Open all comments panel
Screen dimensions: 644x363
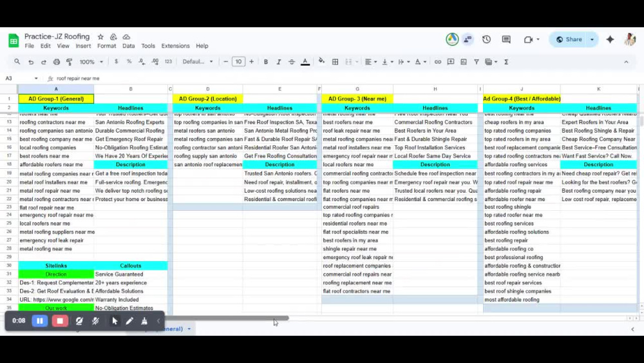pos(506,39)
